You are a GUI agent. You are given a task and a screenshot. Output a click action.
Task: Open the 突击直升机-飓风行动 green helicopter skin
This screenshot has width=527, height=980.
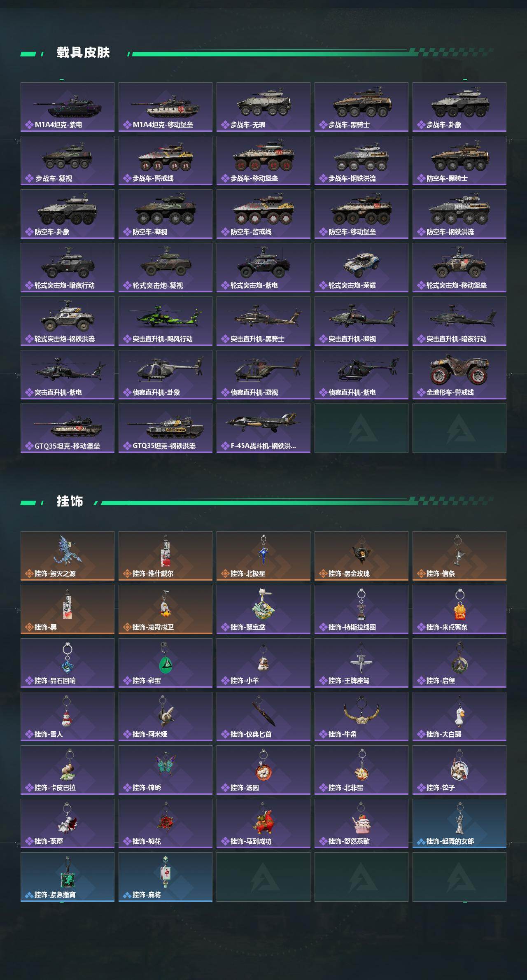coord(166,321)
